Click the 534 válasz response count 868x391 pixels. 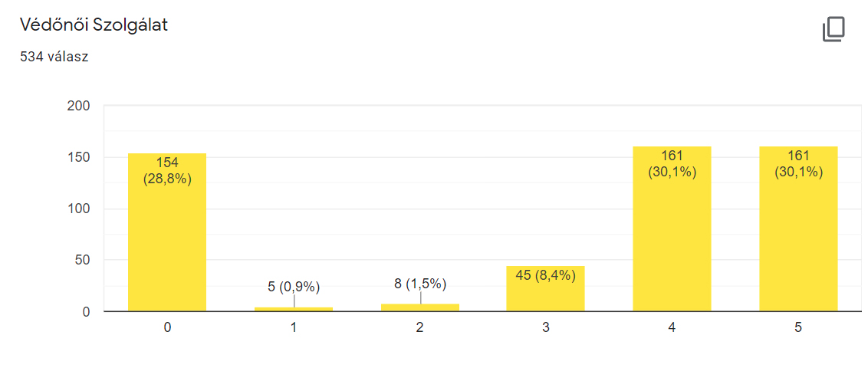(x=54, y=57)
